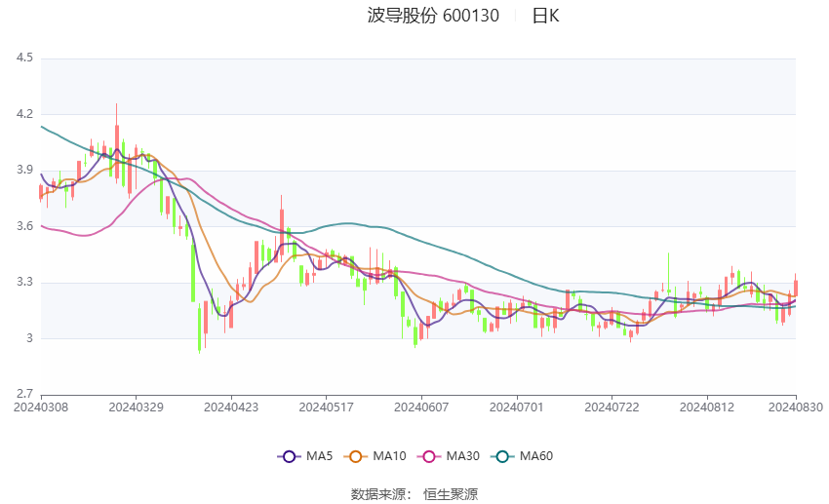This screenshot has width=829, height=504.
Task: Click the 3.6 price axis label
Action: click(24, 226)
